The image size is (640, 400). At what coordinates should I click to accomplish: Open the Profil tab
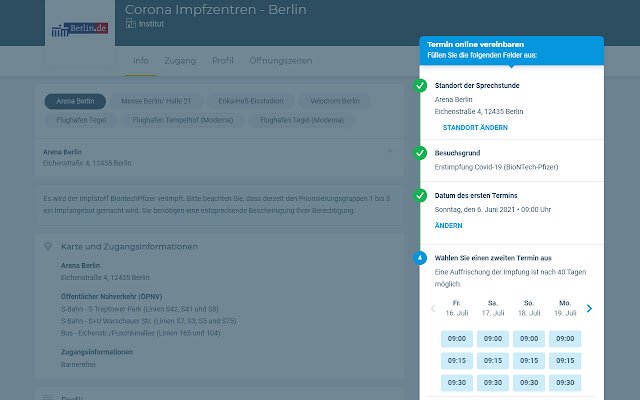(x=222, y=60)
